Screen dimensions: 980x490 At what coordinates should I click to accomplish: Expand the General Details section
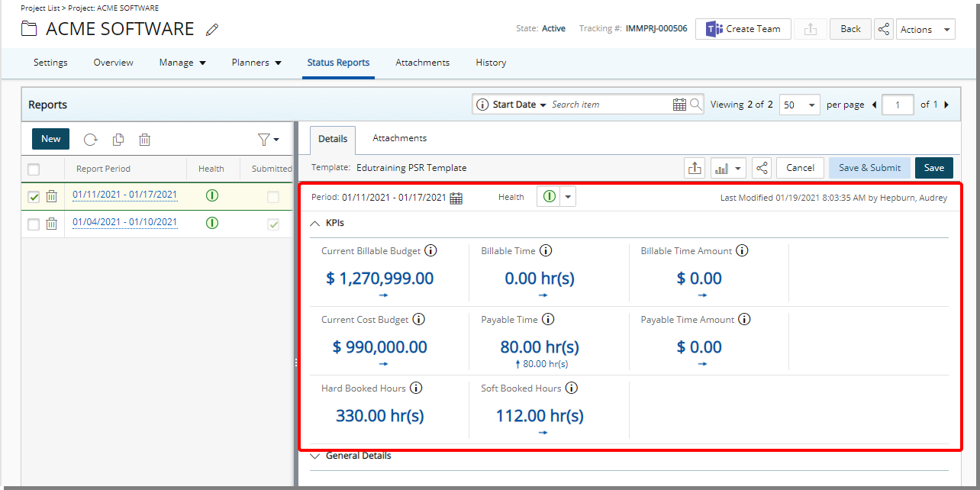[x=315, y=456]
